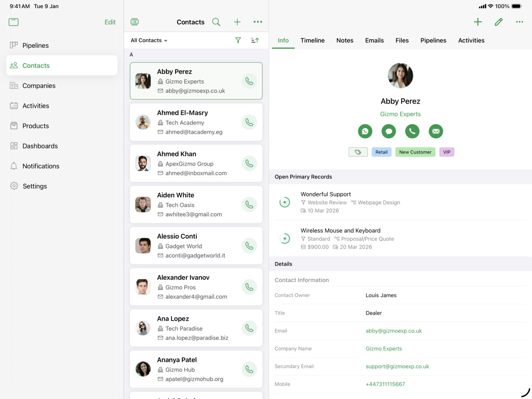
Task: Open the Notes tab
Action: coord(345,40)
